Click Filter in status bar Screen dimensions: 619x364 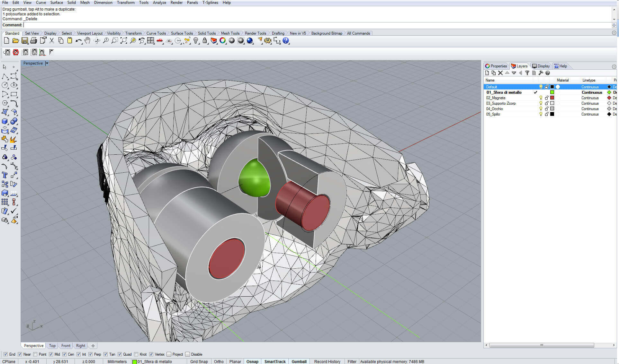point(352,361)
